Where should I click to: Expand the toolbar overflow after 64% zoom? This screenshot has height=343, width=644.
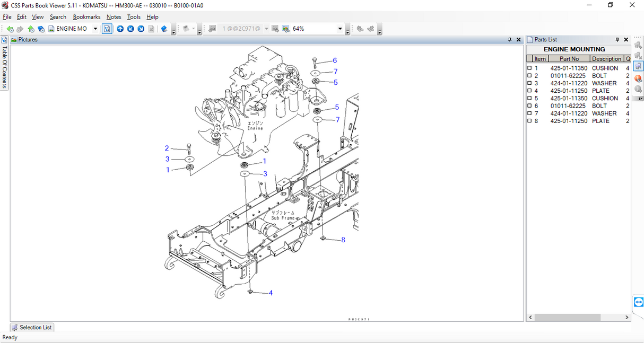(347, 30)
